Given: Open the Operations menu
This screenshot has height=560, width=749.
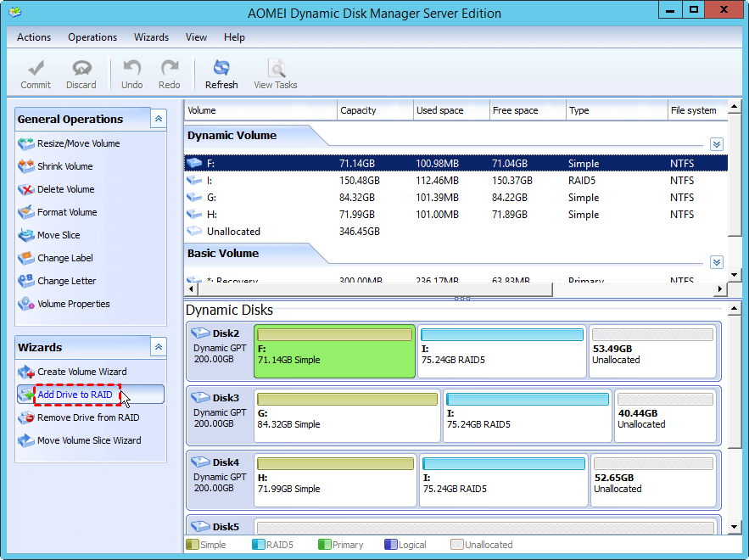Looking at the screenshot, I should click(x=92, y=37).
